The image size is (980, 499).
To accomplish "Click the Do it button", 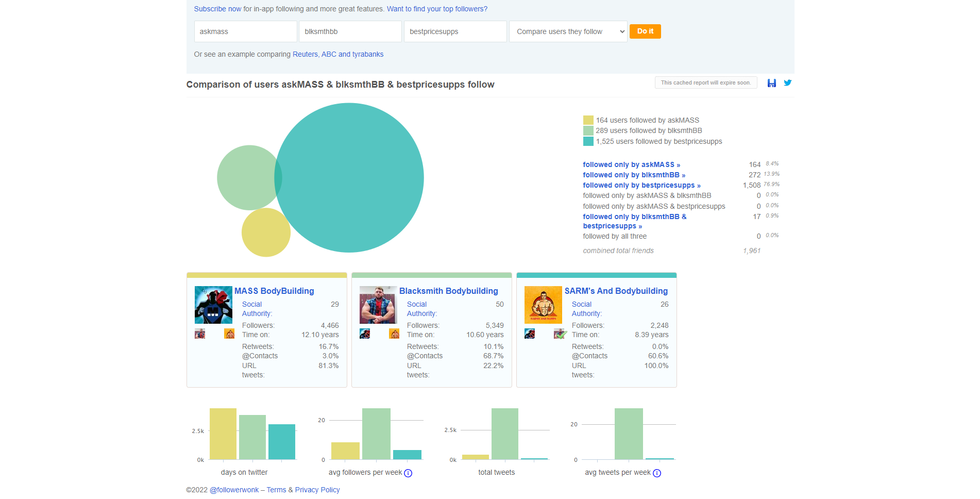I will click(645, 31).
